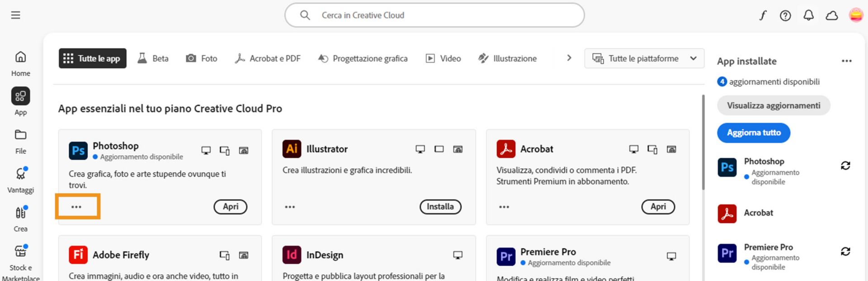Click the InDesign Id icon
The image size is (868, 281).
[x=292, y=255]
